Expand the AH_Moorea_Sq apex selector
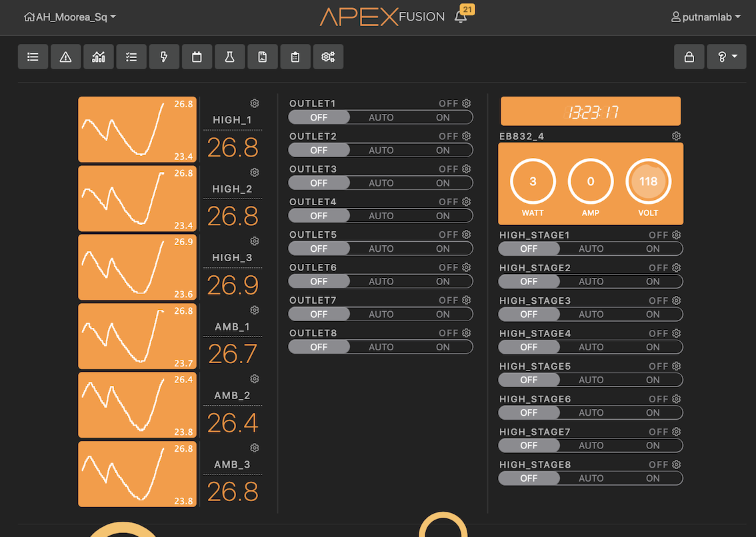756x537 pixels. click(70, 17)
